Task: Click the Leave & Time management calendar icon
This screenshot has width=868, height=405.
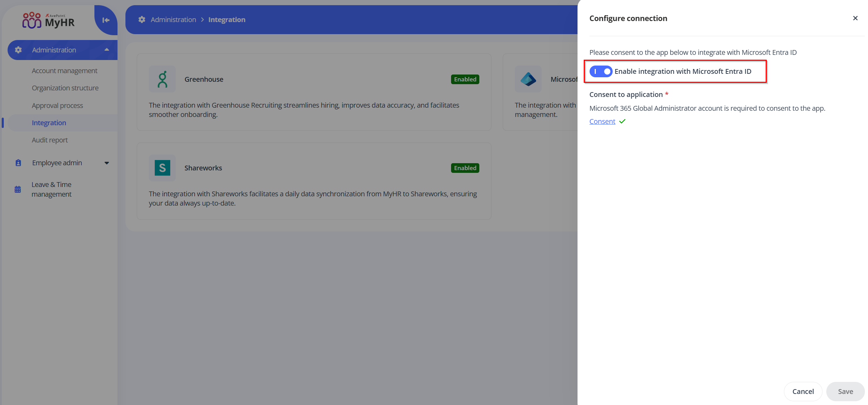Action: coord(18,189)
